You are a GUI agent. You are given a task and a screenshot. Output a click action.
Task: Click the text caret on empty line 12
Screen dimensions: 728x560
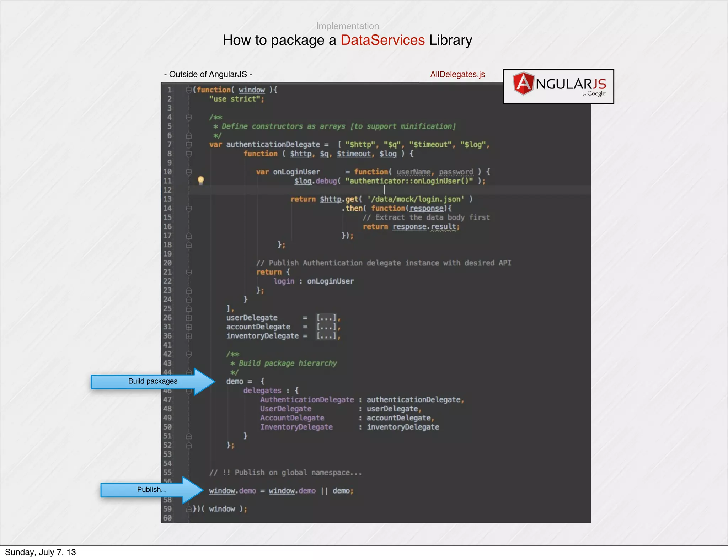tap(384, 190)
